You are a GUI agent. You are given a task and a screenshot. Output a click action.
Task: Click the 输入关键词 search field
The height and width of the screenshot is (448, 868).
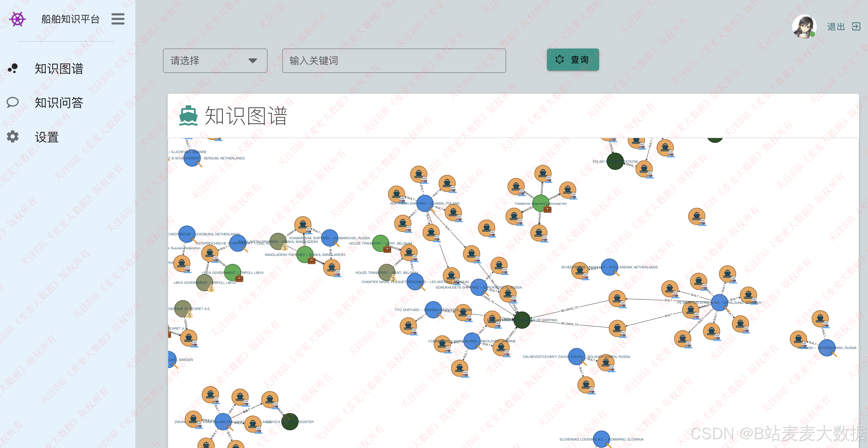(x=393, y=61)
